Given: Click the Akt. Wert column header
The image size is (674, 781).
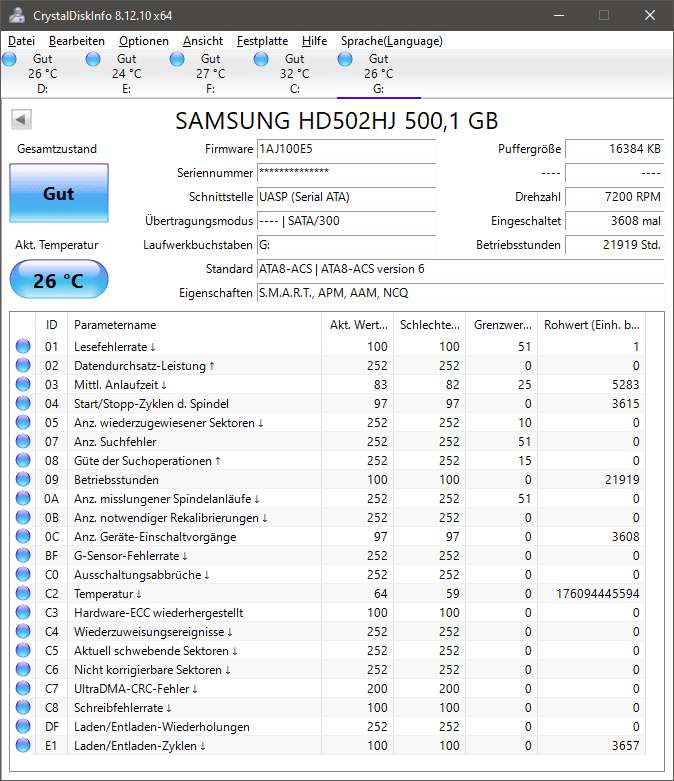Looking at the screenshot, I should point(358,325).
